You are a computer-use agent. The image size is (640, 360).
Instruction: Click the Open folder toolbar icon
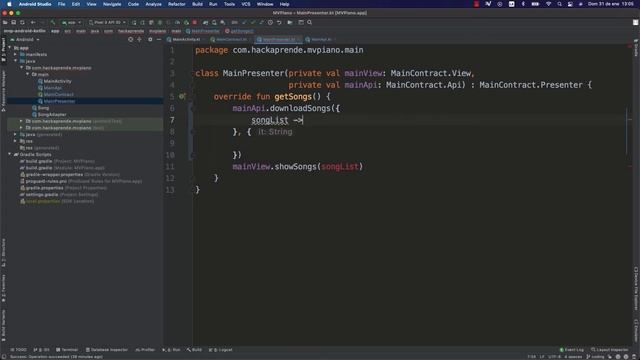click(x=5, y=22)
